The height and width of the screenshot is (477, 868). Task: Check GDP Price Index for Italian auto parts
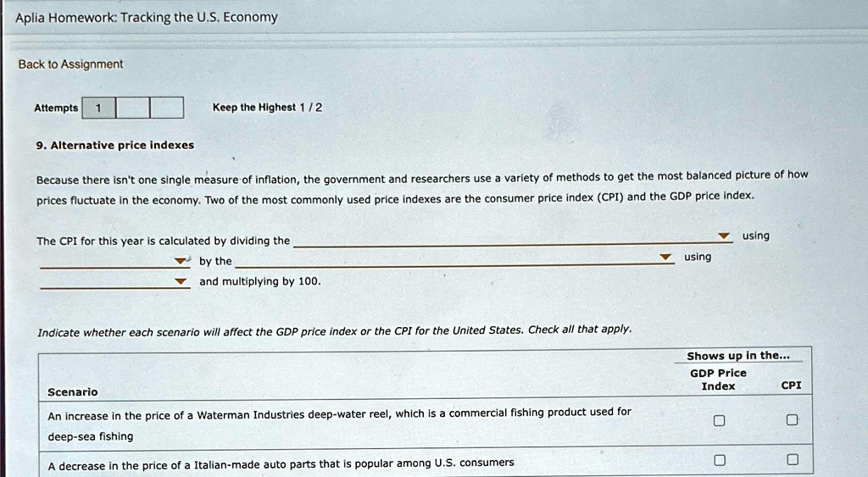point(719,461)
